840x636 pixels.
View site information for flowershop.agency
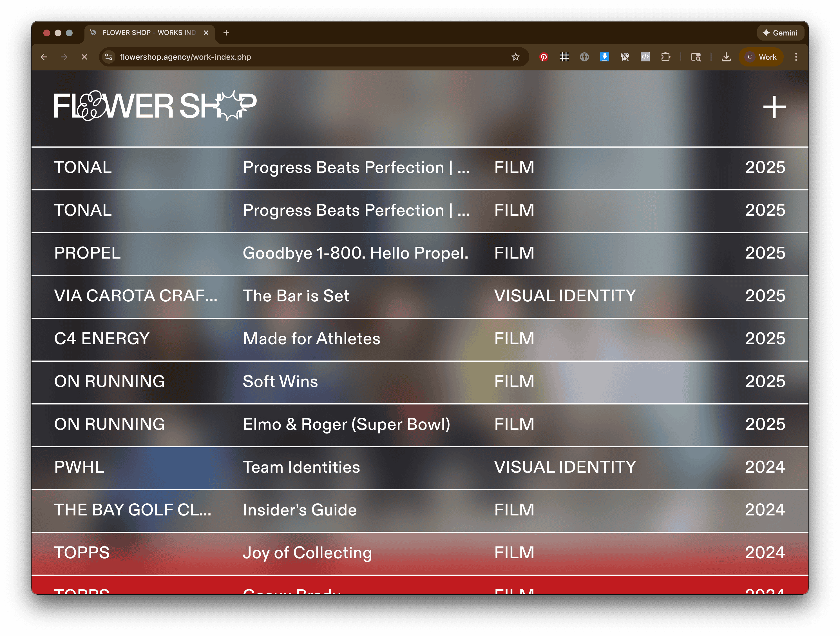pyautogui.click(x=109, y=57)
